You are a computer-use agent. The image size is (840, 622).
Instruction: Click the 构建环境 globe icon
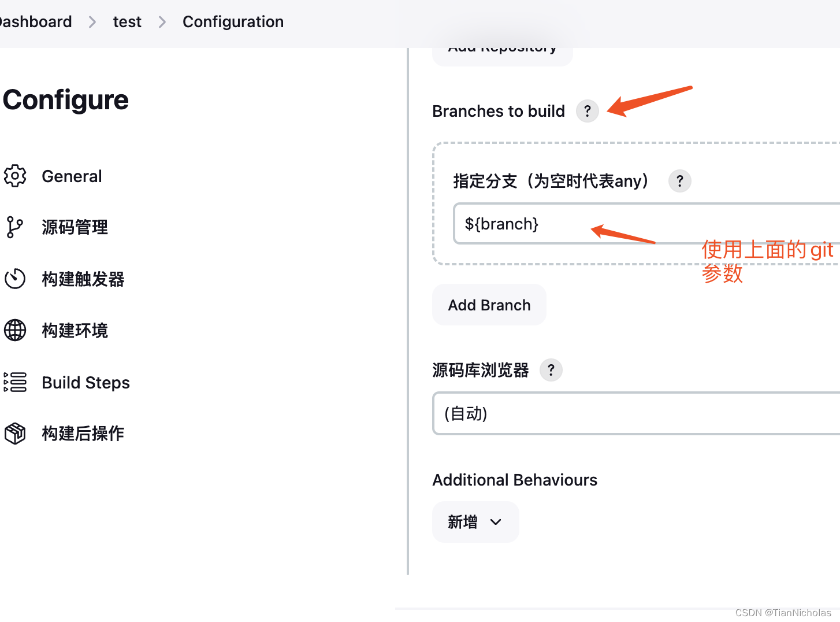pos(15,330)
